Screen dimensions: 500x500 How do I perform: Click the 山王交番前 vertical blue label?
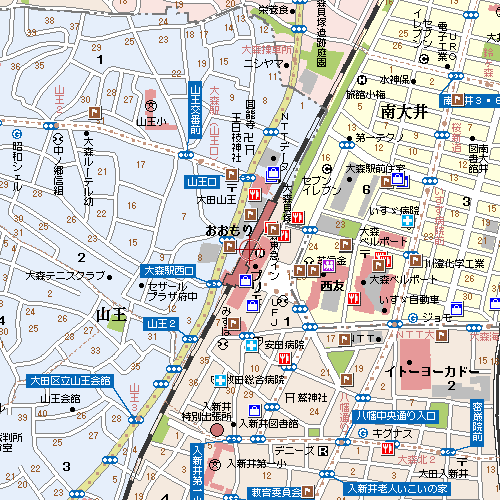click(195, 110)
